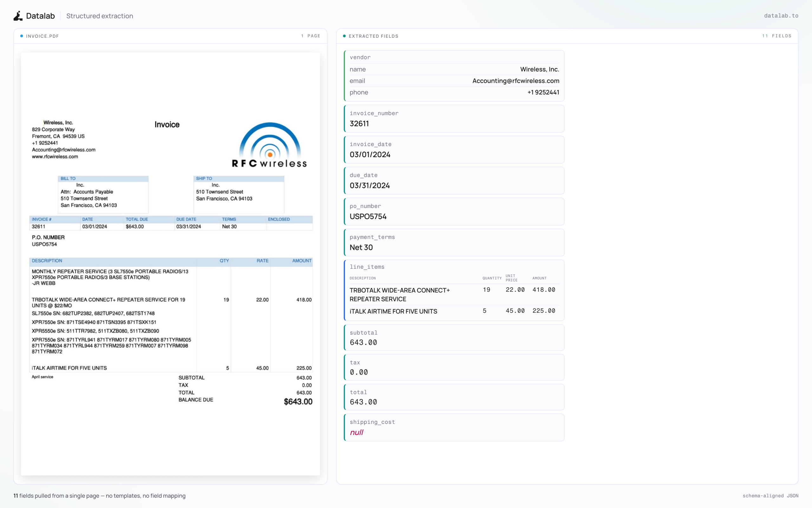Click the P.O. NUMBER label on invoice
Image resolution: width=812 pixels, height=508 pixels.
click(x=48, y=237)
